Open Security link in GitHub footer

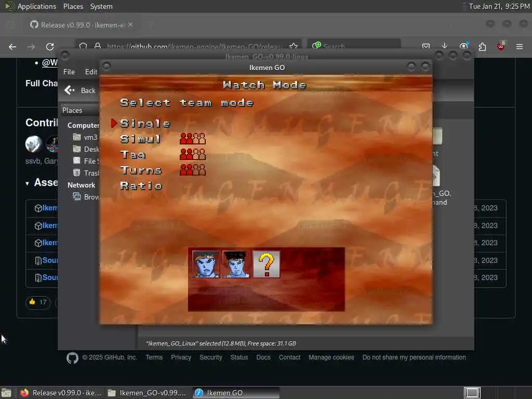(x=211, y=357)
